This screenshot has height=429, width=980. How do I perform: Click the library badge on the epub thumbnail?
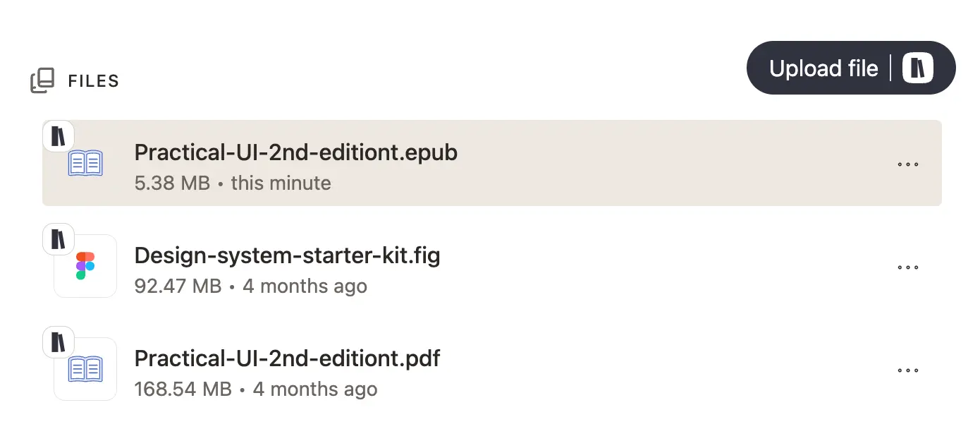(x=58, y=135)
